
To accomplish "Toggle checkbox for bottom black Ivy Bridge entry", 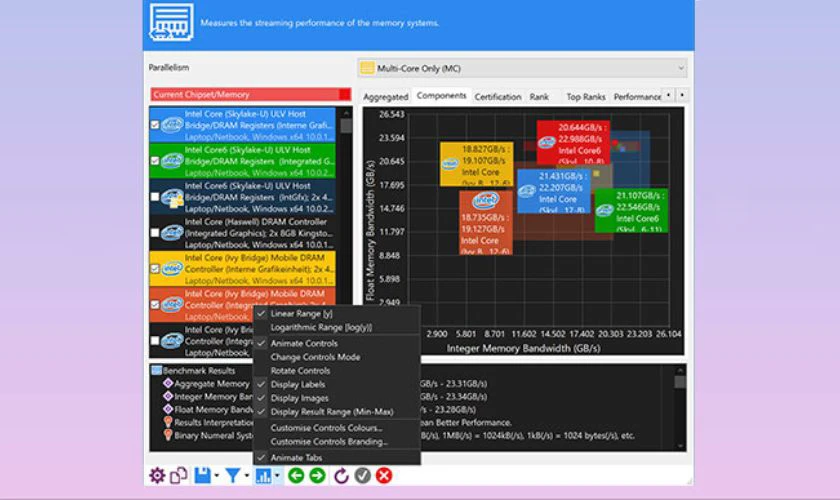I will (155, 340).
